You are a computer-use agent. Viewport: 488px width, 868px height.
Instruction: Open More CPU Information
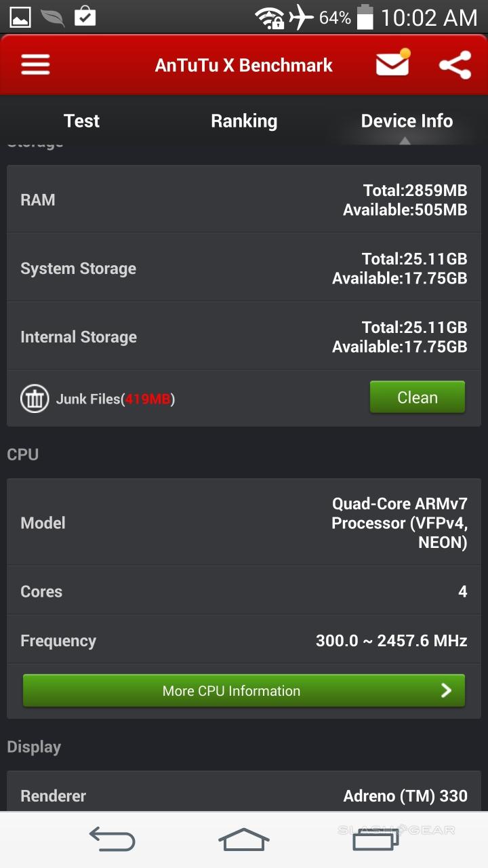(231, 691)
